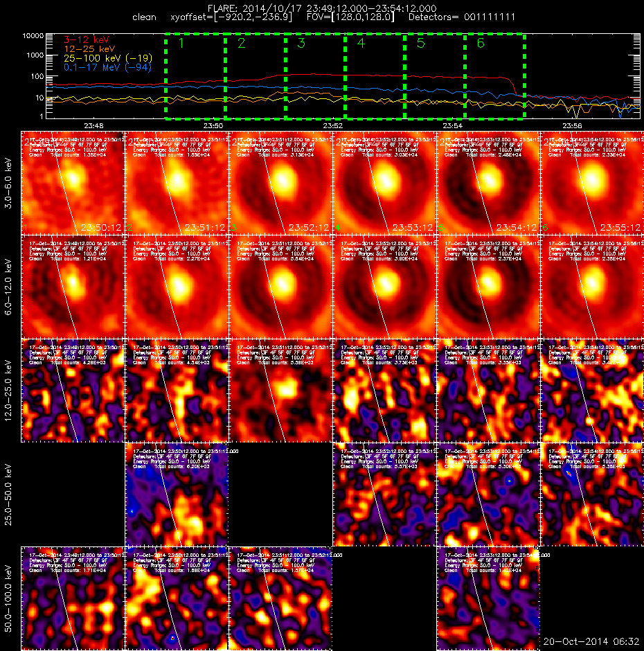The image size is (644, 651).
Task: Click the red 3-12 keV legend entry
Action: click(87, 39)
